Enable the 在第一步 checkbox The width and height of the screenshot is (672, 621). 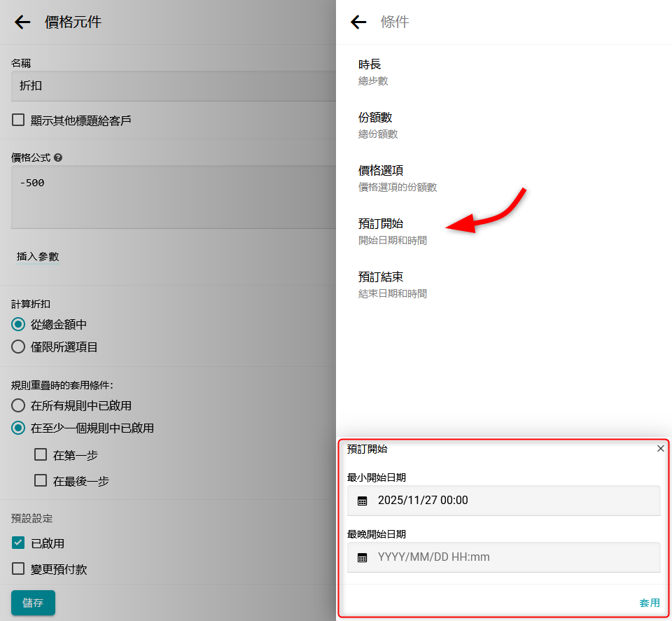[x=41, y=455]
